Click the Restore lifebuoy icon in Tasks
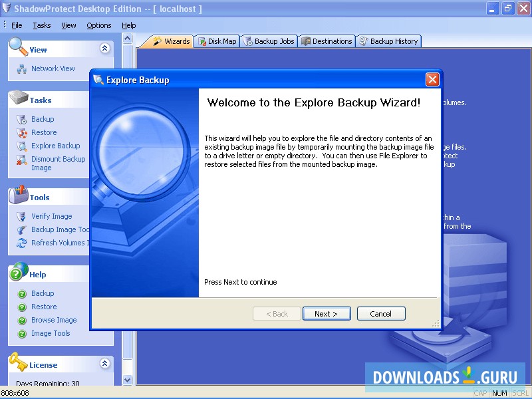The height and width of the screenshot is (399, 532). [22, 133]
